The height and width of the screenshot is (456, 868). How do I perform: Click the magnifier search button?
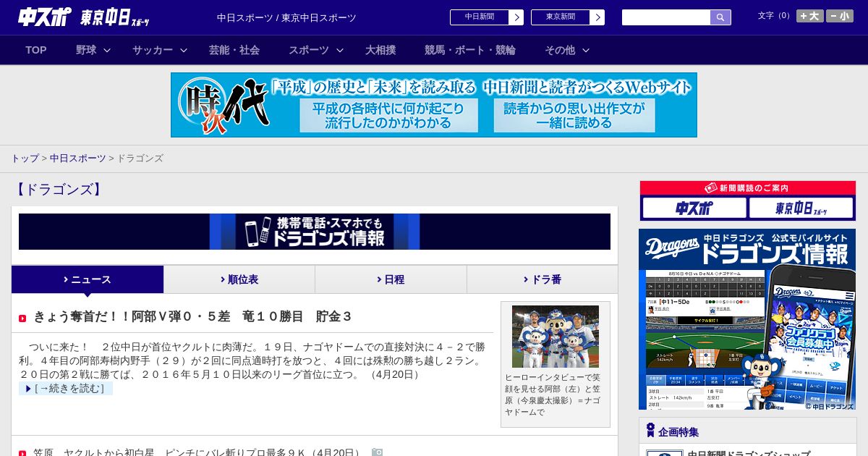720,17
